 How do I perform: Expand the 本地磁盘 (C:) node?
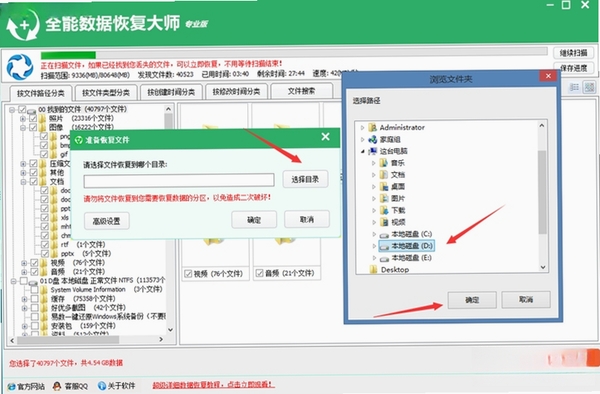pyautogui.click(x=374, y=234)
